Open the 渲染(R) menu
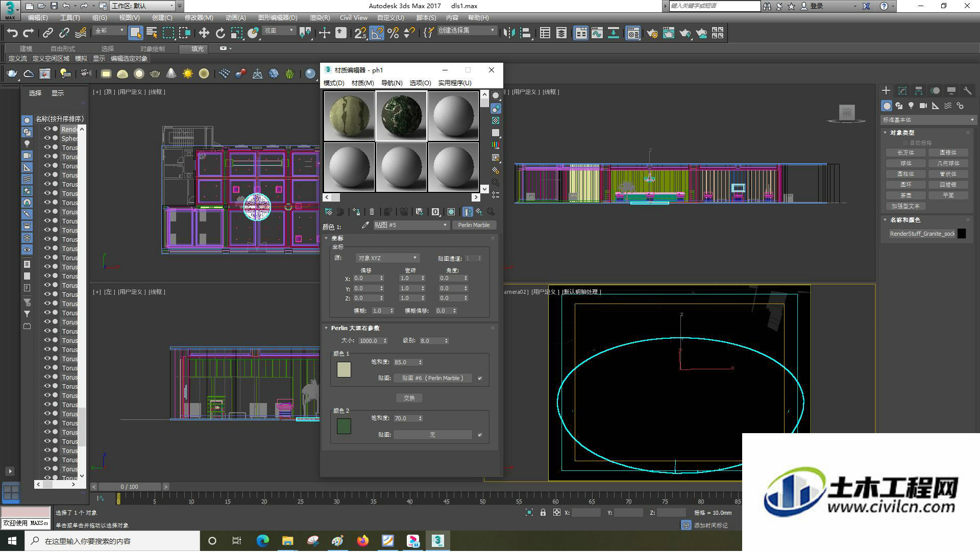Screen dimensions: 980x552 320,18
